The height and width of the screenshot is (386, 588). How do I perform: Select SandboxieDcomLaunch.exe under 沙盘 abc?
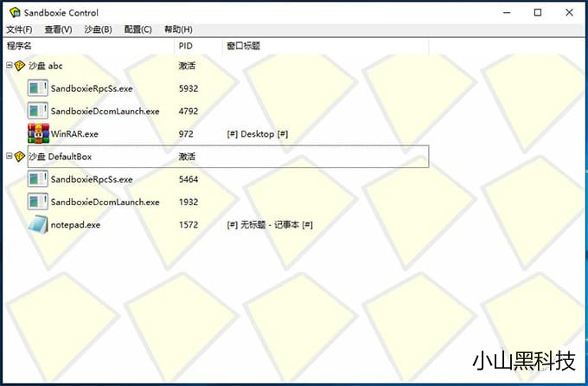coord(105,111)
